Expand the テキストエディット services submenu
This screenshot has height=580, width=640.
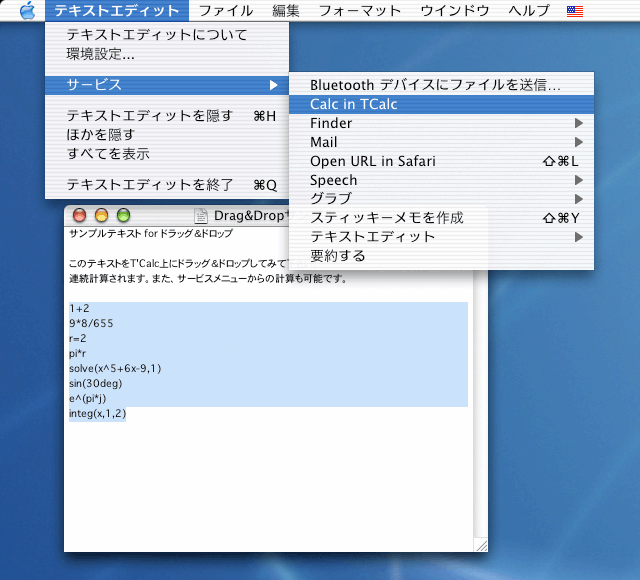(441, 237)
